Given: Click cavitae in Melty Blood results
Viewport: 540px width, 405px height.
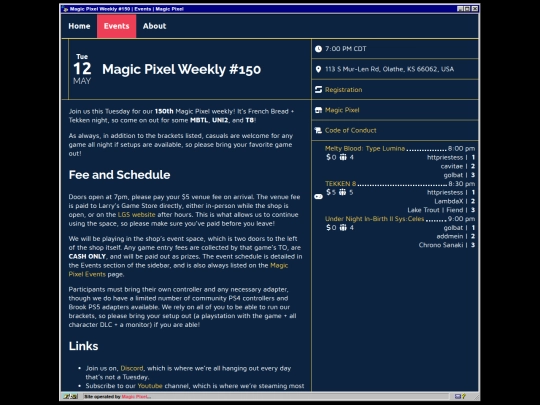Looking at the screenshot, I should pyautogui.click(x=451, y=166).
